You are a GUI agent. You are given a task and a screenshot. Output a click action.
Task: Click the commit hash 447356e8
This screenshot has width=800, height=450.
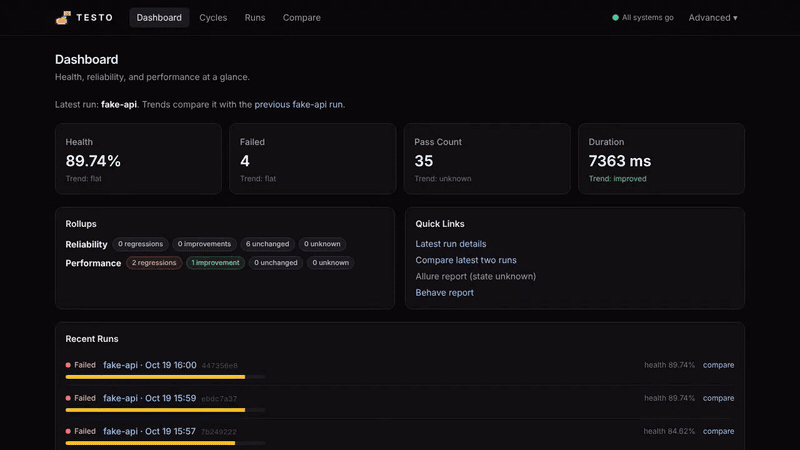tap(219, 366)
